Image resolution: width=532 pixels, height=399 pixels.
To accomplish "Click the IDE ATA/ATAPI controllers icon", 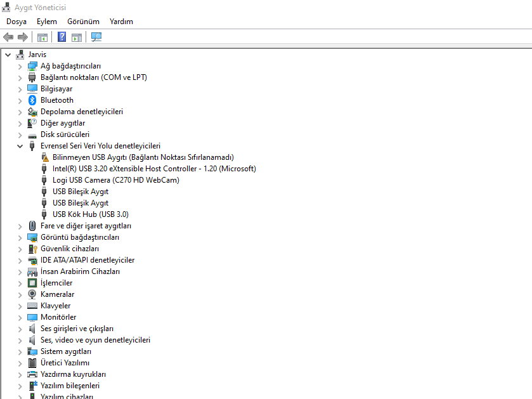I will tap(32, 260).
